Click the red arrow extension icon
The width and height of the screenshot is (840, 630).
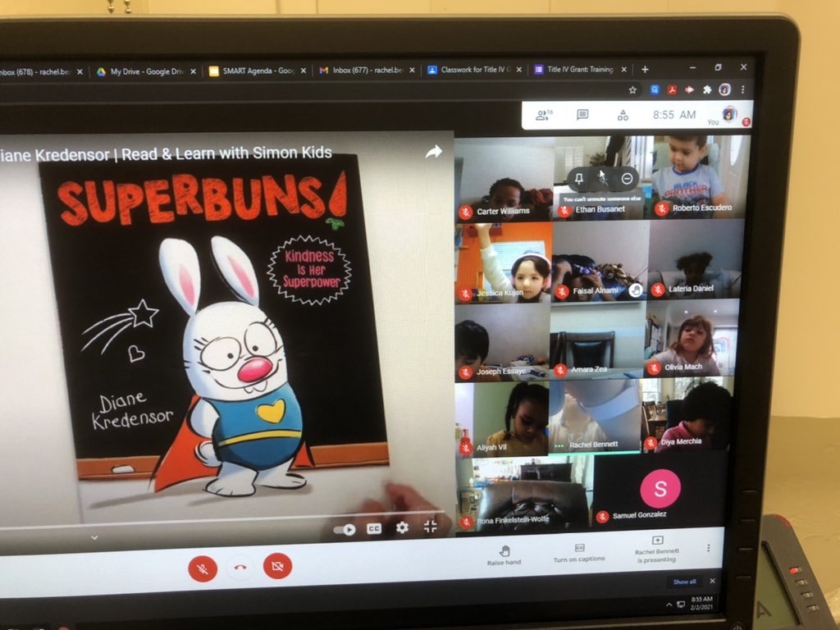[x=689, y=89]
